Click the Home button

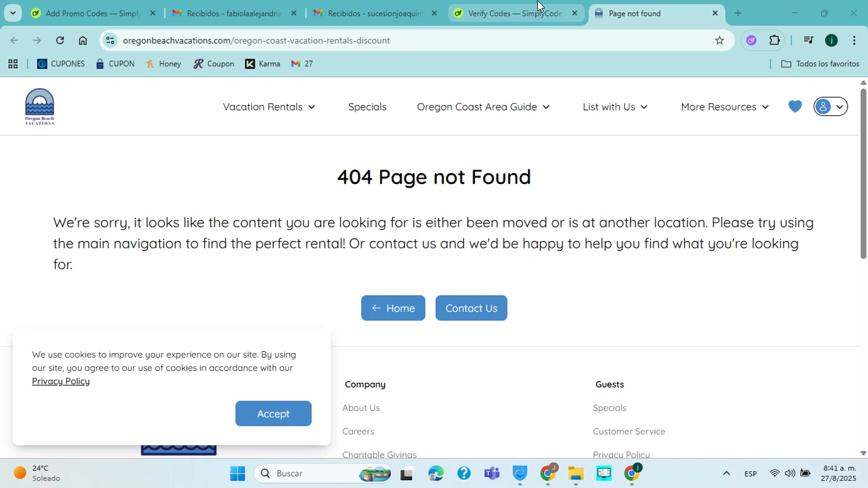393,308
